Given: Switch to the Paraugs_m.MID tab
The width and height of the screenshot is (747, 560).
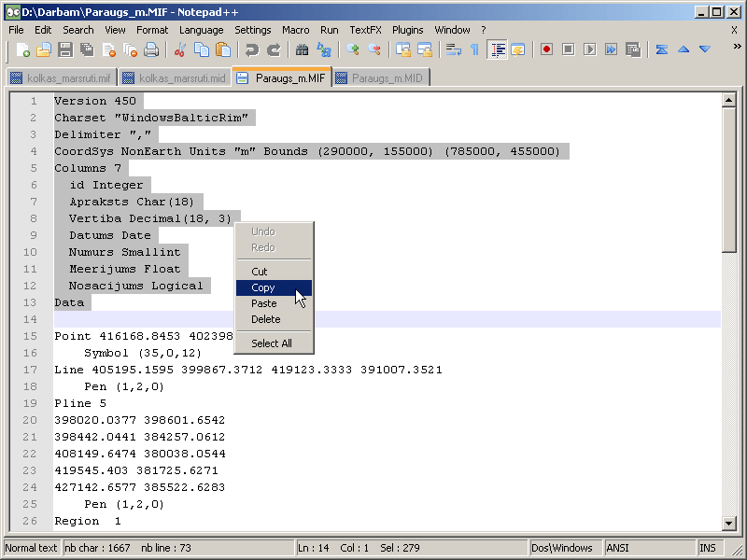Looking at the screenshot, I should (381, 78).
